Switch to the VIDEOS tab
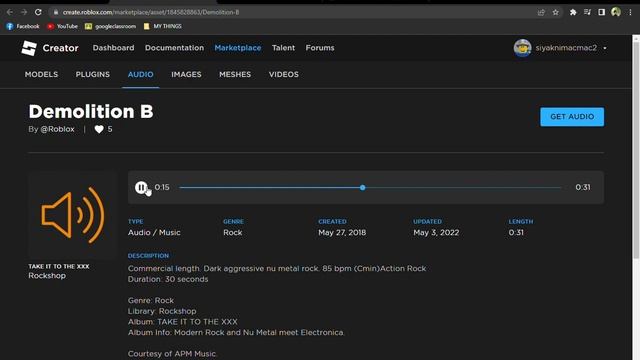Screen dimensions: 640x360 [284, 74]
